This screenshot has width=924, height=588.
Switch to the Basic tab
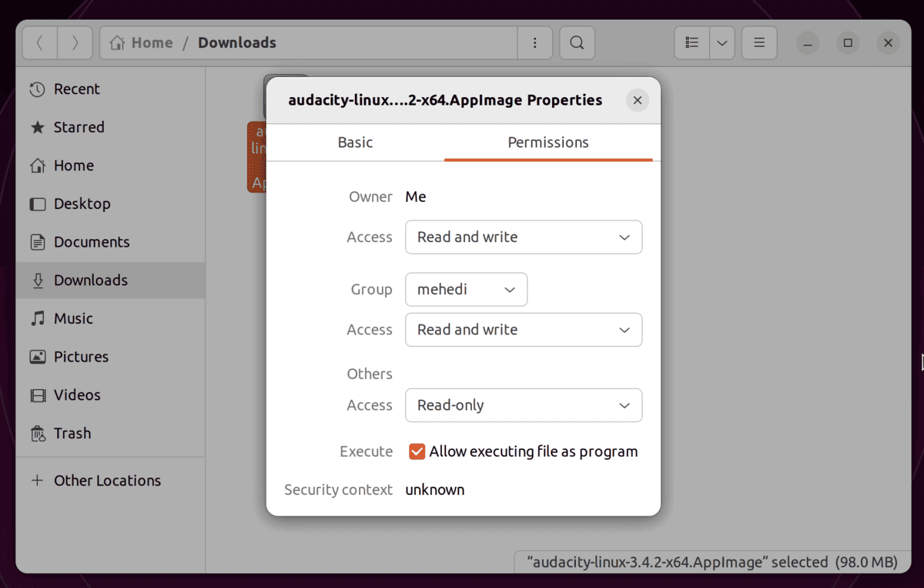pyautogui.click(x=355, y=143)
